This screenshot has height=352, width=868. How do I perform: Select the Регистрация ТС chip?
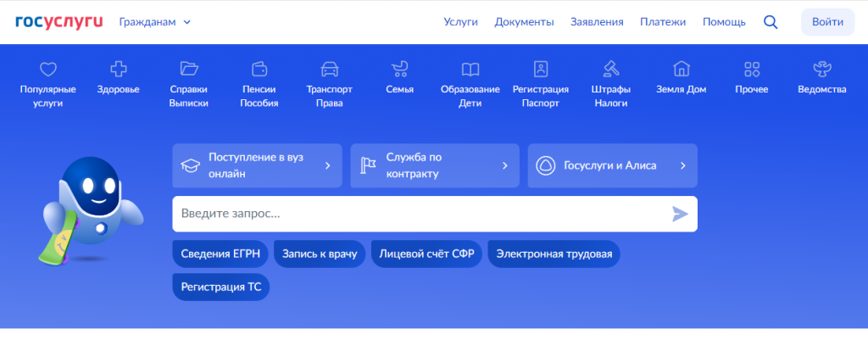(x=221, y=288)
